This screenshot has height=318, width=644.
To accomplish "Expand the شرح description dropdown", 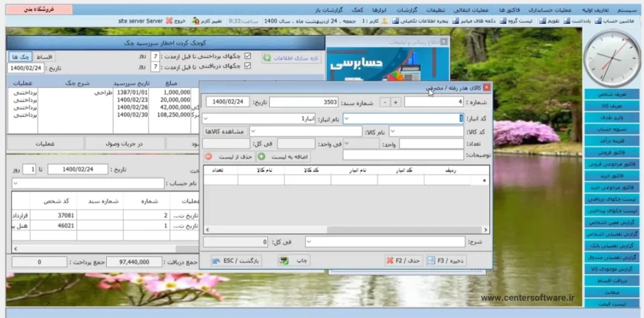I will coord(309,241).
